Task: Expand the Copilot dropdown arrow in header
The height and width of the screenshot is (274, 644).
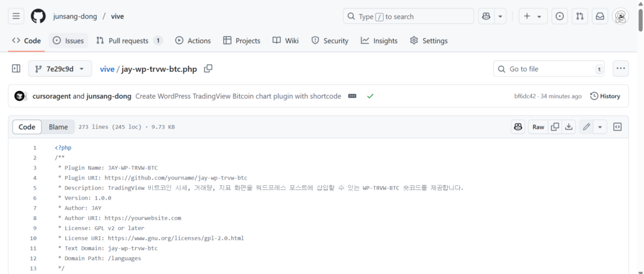Action: pos(500,16)
